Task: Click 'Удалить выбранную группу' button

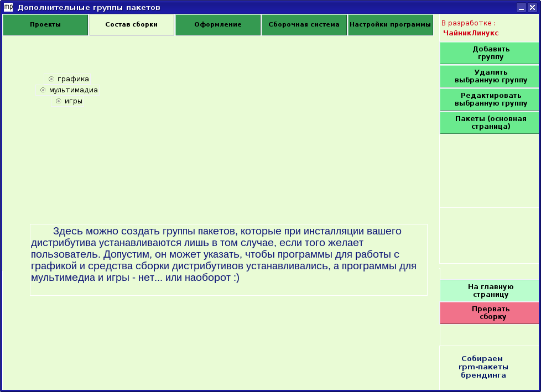Action: coord(490,76)
